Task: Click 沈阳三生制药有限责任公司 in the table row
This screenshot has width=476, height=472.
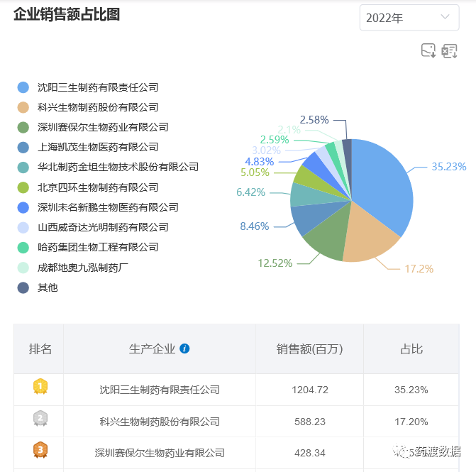Action: coord(160,390)
